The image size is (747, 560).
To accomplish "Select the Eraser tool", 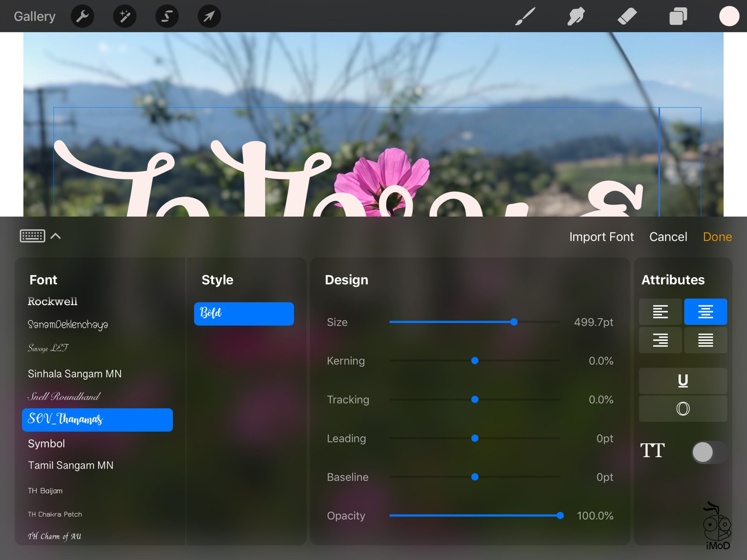I will click(627, 16).
